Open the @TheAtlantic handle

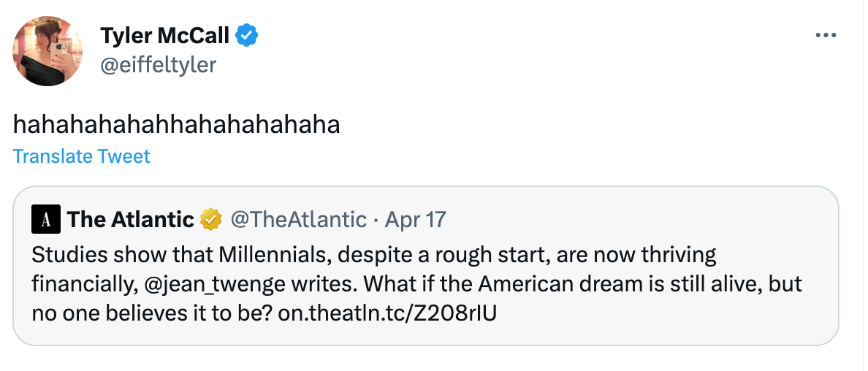pyautogui.click(x=298, y=220)
